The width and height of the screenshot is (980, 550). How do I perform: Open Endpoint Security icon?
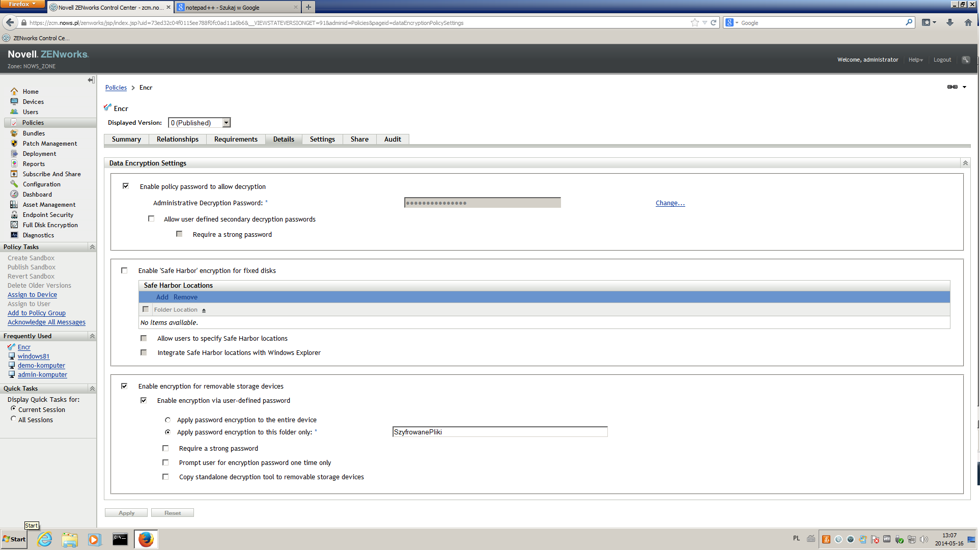(14, 215)
